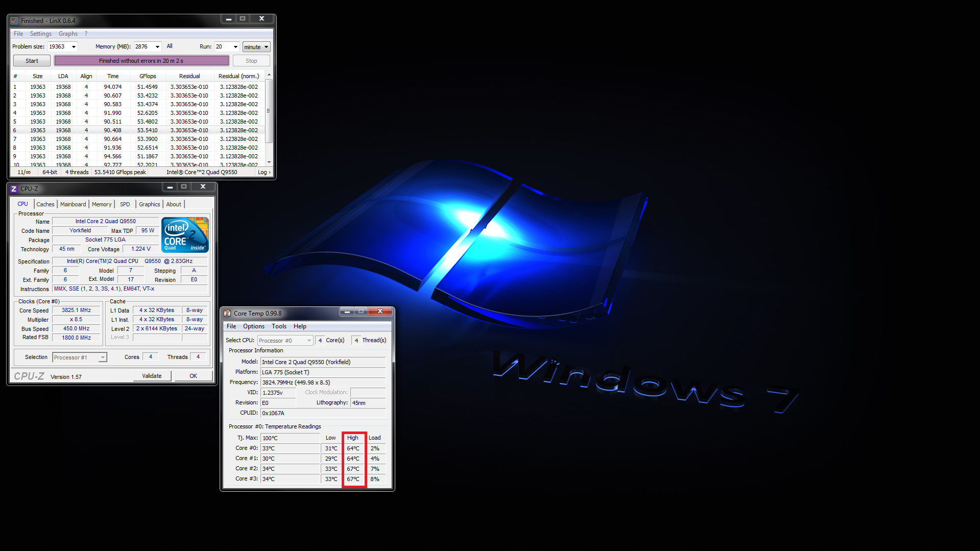The image size is (980, 551).
Task: Click the Intel Core 2 Quad logo
Action: pos(185,235)
